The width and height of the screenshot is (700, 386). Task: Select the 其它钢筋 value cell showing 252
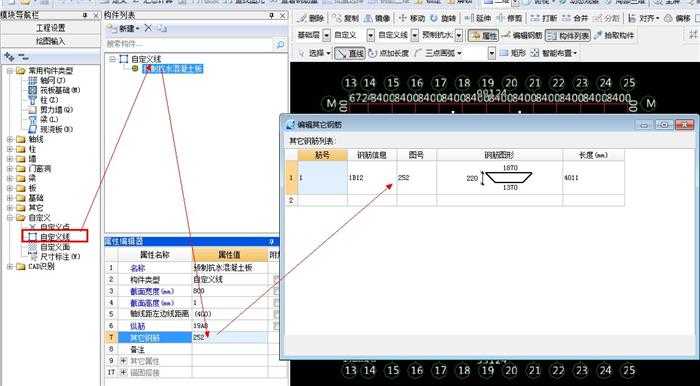(x=229, y=338)
